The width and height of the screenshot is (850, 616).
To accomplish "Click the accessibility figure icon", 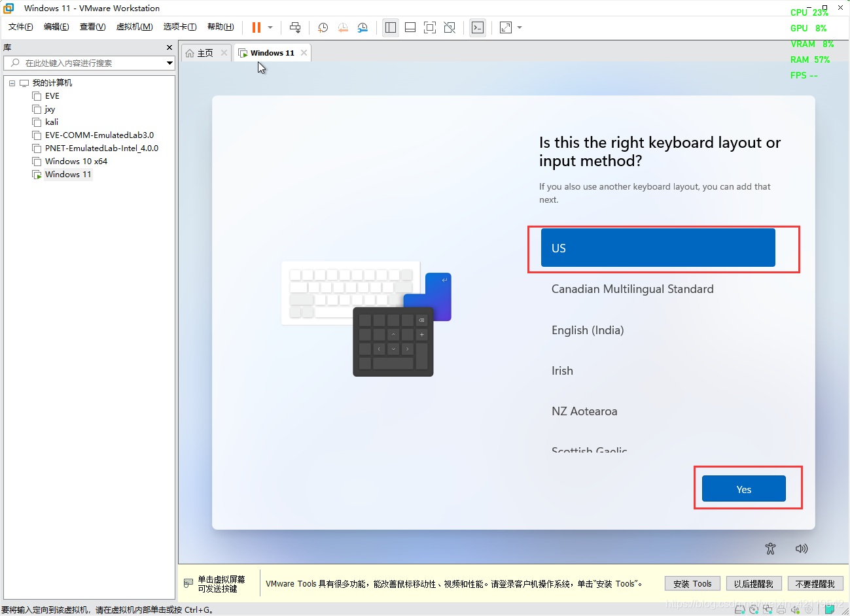I will pyautogui.click(x=770, y=549).
